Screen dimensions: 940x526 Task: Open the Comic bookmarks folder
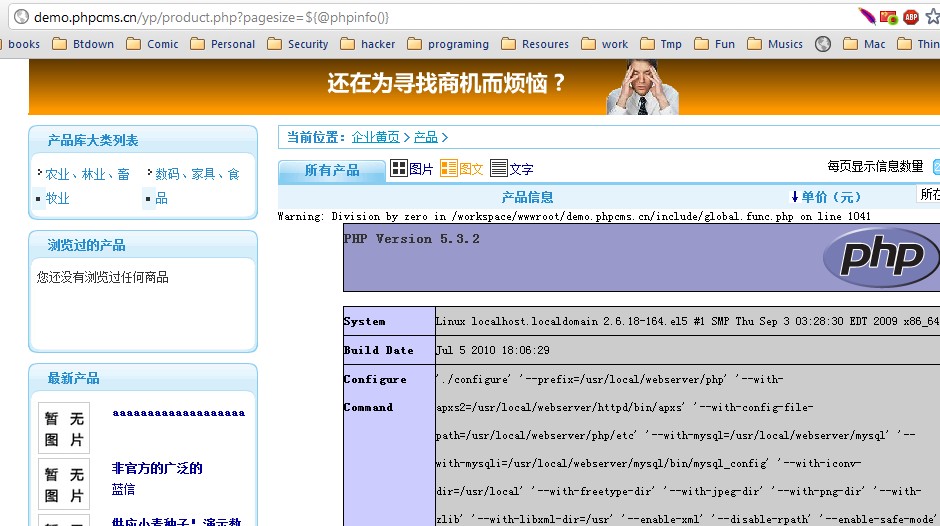tap(152, 44)
